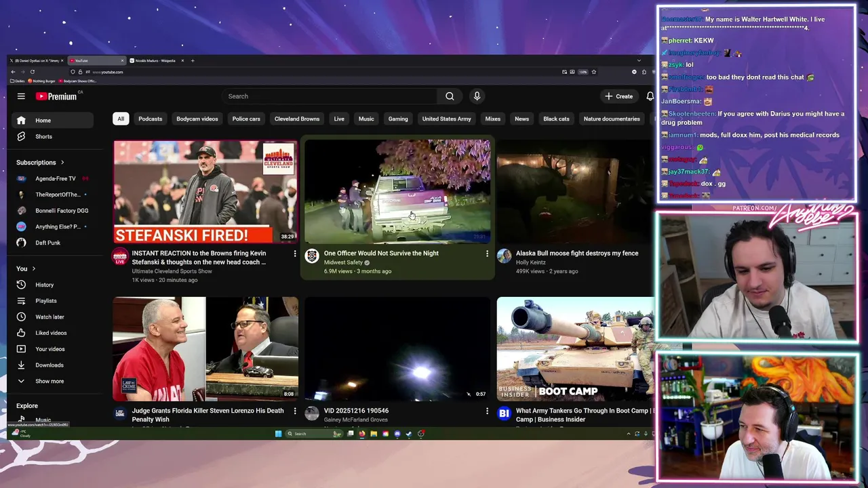Open the YouTube hamburger guide menu
The image size is (868, 488).
[21, 96]
